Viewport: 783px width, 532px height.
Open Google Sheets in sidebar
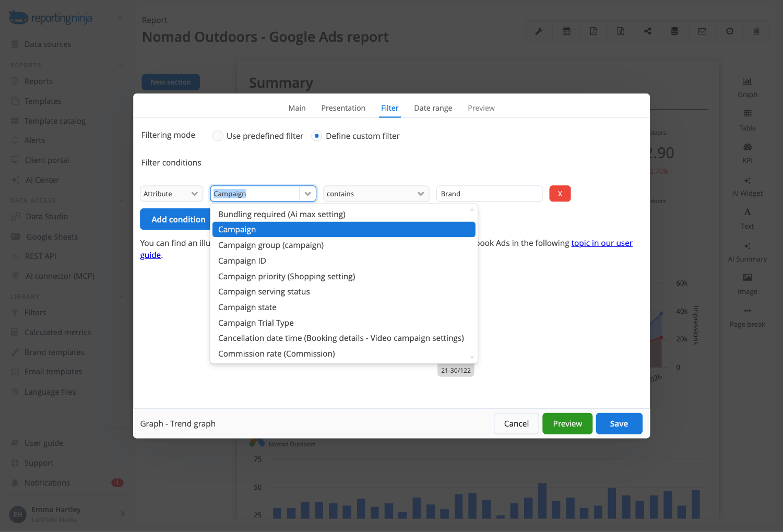click(x=44, y=237)
